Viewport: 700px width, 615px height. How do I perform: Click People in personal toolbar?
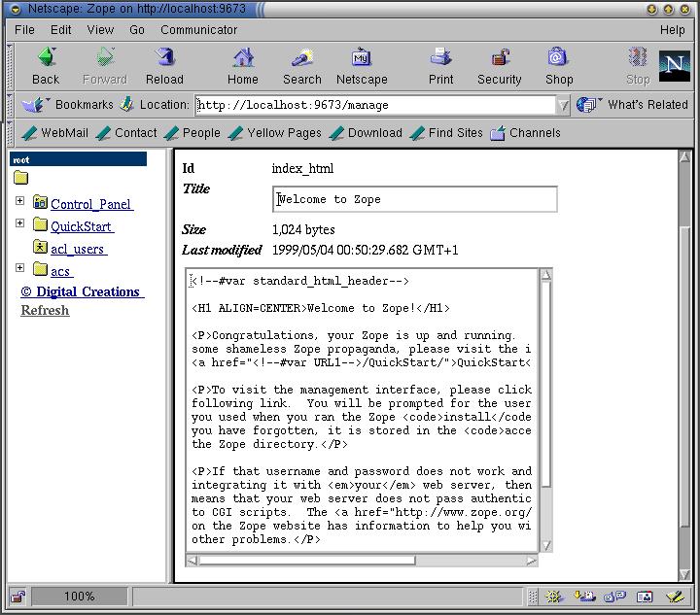pos(192,133)
